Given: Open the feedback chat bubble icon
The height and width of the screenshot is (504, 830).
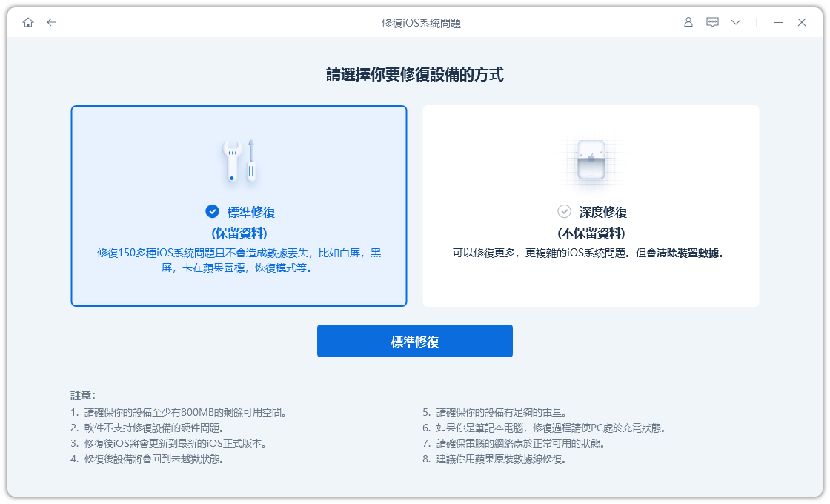Looking at the screenshot, I should [x=712, y=22].
